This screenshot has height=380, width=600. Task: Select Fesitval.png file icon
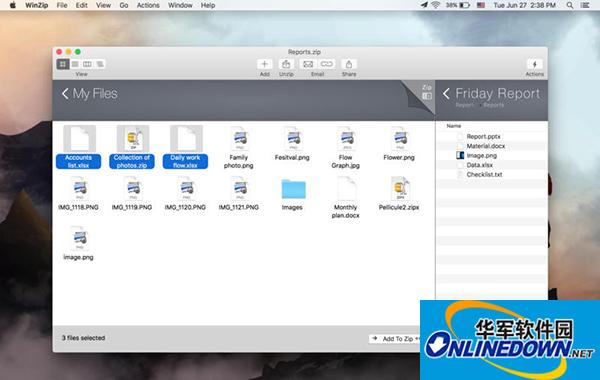pos(293,139)
